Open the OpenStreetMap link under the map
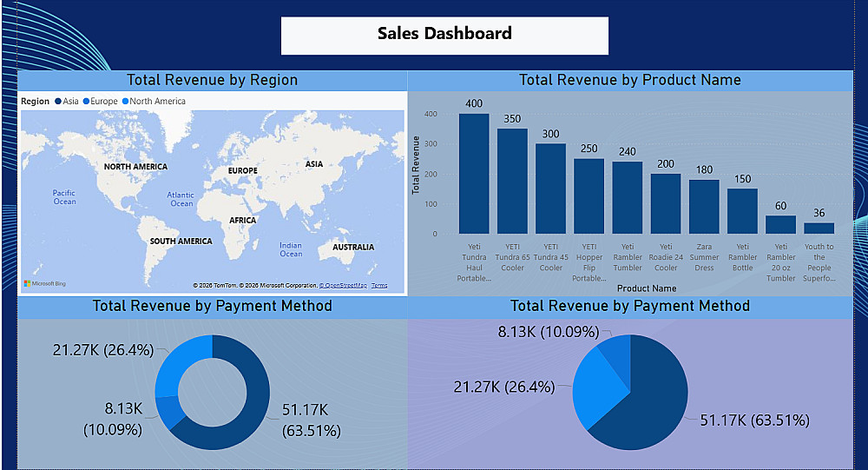 pyautogui.click(x=343, y=286)
